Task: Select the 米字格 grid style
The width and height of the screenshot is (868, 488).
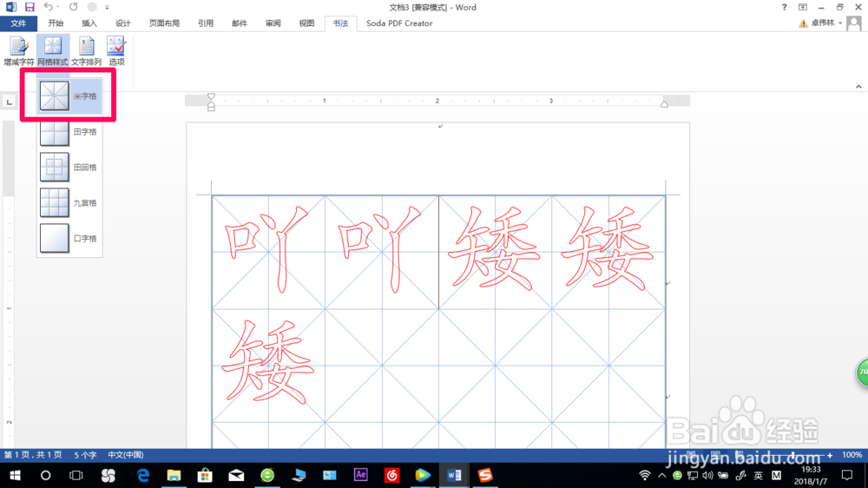Action: tap(69, 96)
